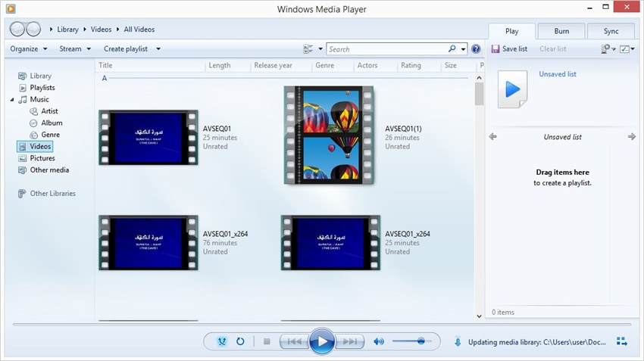Click the Save list disk icon
The width and height of the screenshot is (644, 361).
[x=496, y=49]
